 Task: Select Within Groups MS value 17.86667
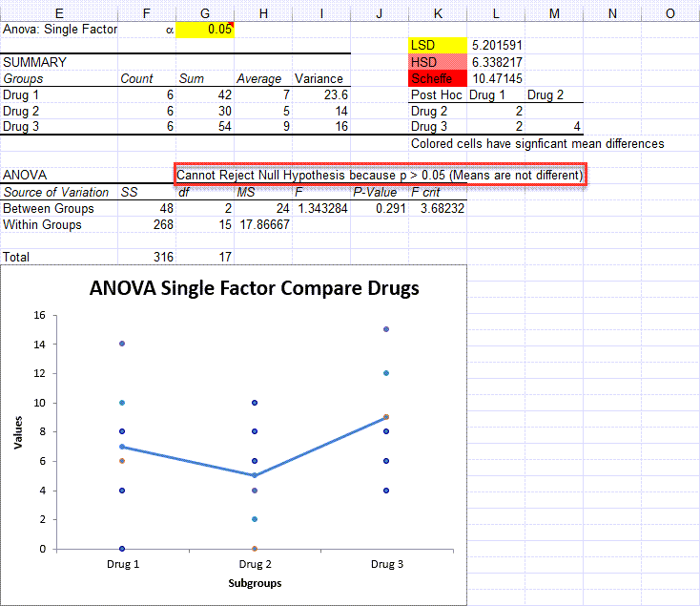(265, 224)
